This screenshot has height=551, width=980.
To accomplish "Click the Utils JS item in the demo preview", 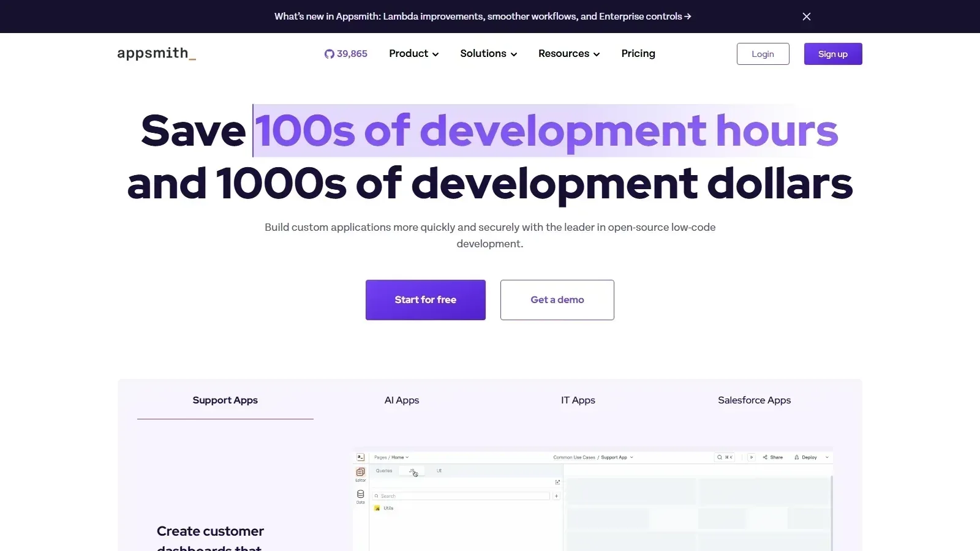I will click(384, 508).
